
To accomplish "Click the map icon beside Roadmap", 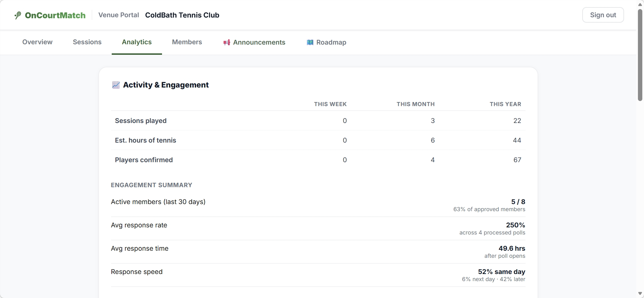I will [x=310, y=42].
